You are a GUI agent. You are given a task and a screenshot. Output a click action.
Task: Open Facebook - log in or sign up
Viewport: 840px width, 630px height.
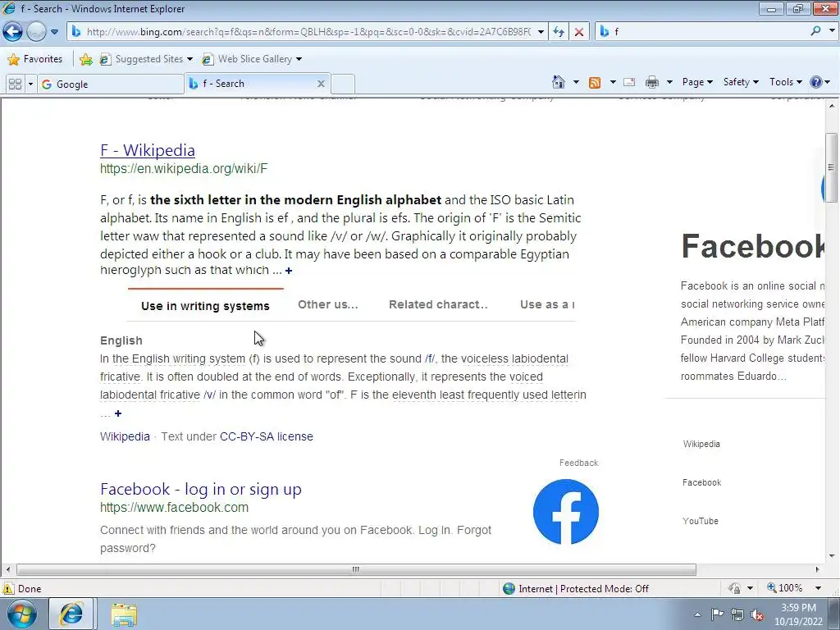pyautogui.click(x=201, y=489)
